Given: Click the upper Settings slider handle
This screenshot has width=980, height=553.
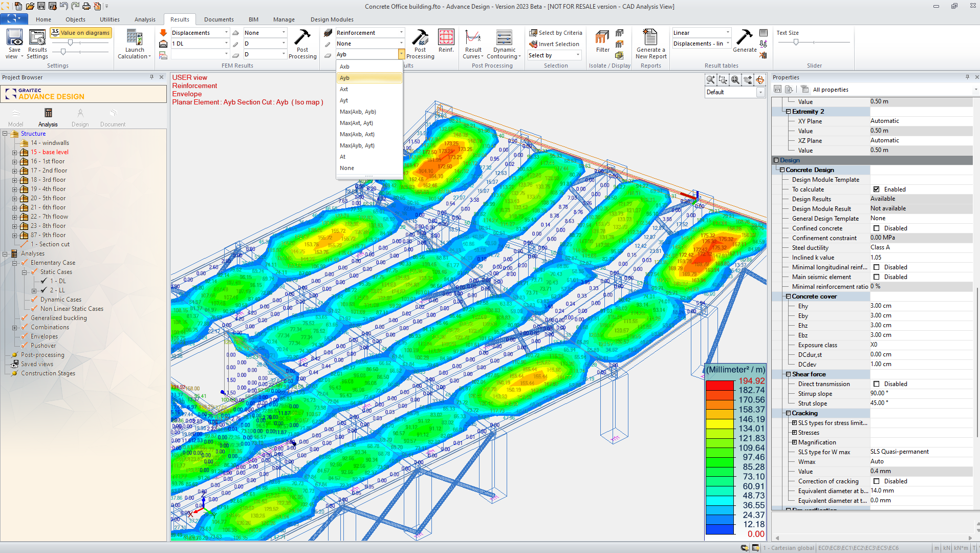Looking at the screenshot, I should click(x=70, y=42).
